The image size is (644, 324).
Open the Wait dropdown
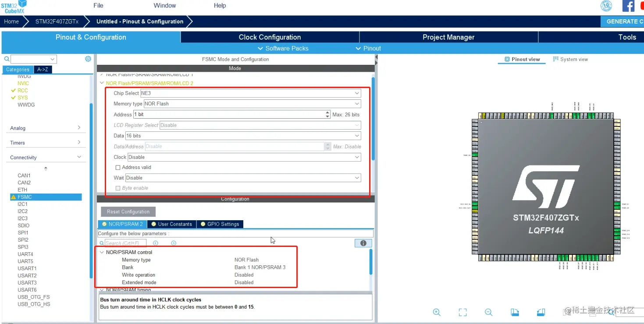(x=243, y=178)
